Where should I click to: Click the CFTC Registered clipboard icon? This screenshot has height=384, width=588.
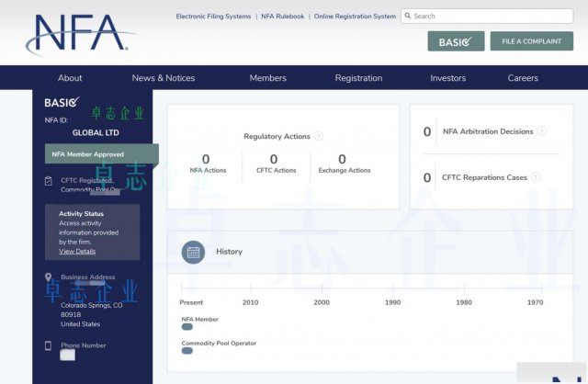click(x=49, y=181)
